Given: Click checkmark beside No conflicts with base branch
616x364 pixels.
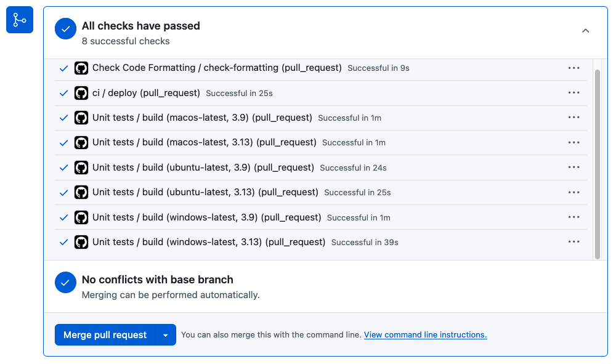Looking at the screenshot, I should 66,282.
